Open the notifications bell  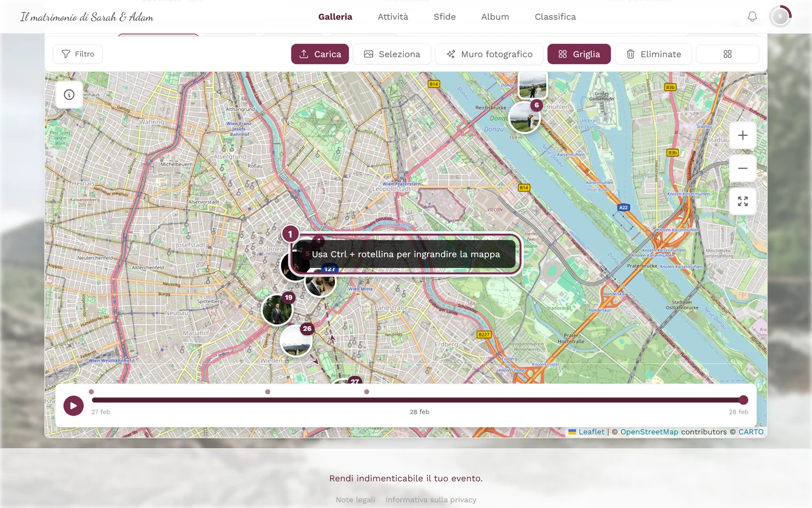point(752,17)
